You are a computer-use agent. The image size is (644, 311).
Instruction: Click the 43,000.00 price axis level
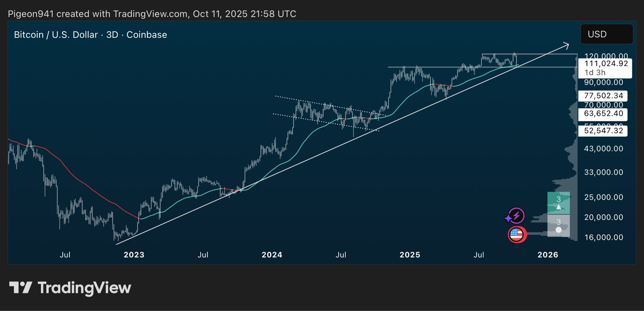tap(603, 149)
